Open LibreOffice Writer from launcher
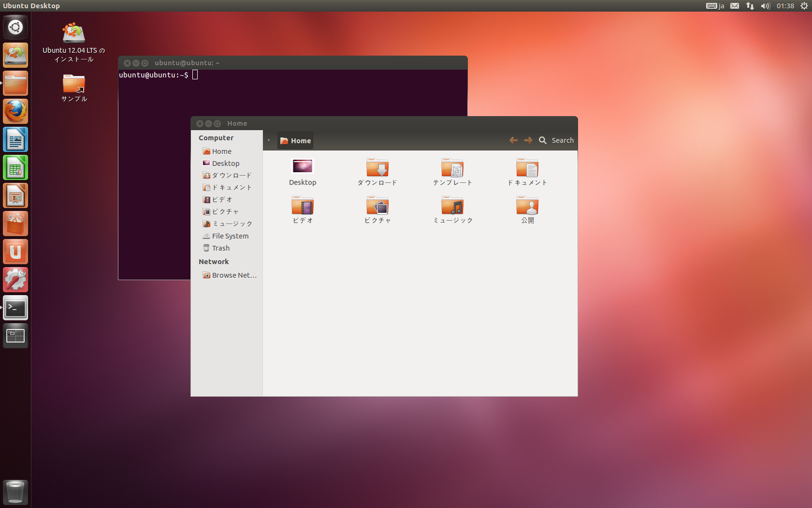Screen dimensions: 812x508 pyautogui.click(x=15, y=139)
